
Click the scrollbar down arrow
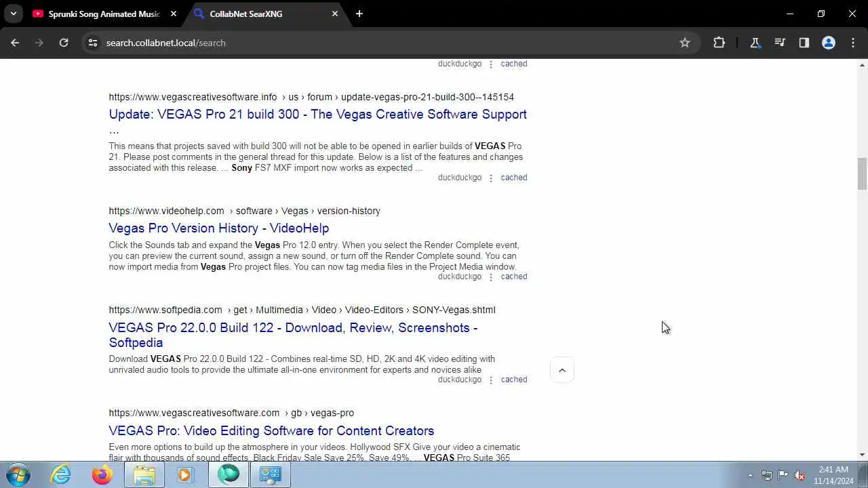[x=862, y=455]
